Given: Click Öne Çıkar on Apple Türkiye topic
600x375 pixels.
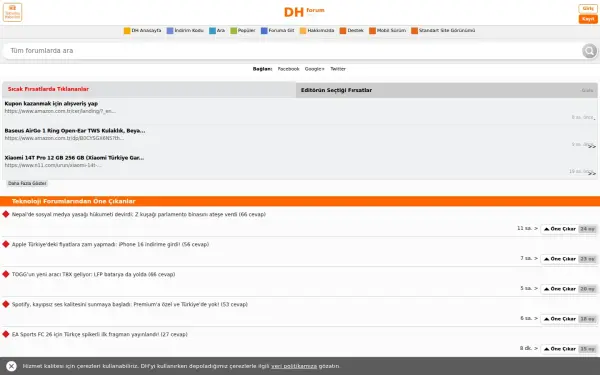Looking at the screenshot, I should (559, 259).
